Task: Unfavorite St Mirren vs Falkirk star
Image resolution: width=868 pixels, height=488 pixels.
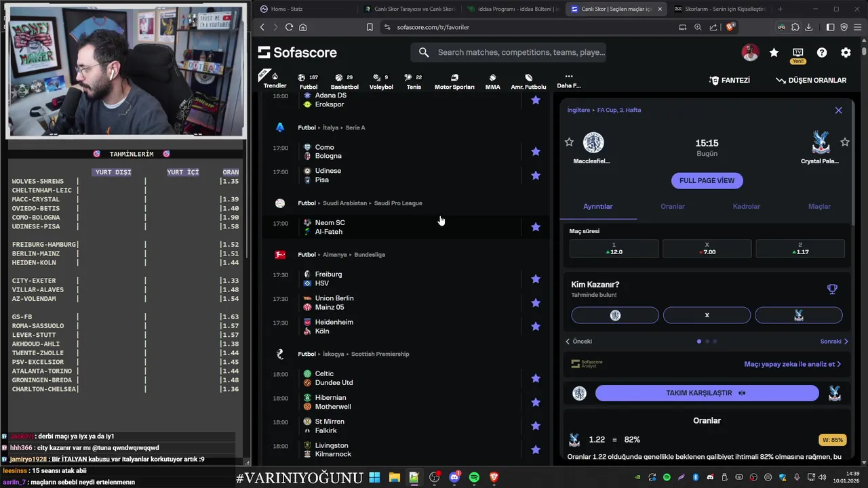Action: click(536, 426)
